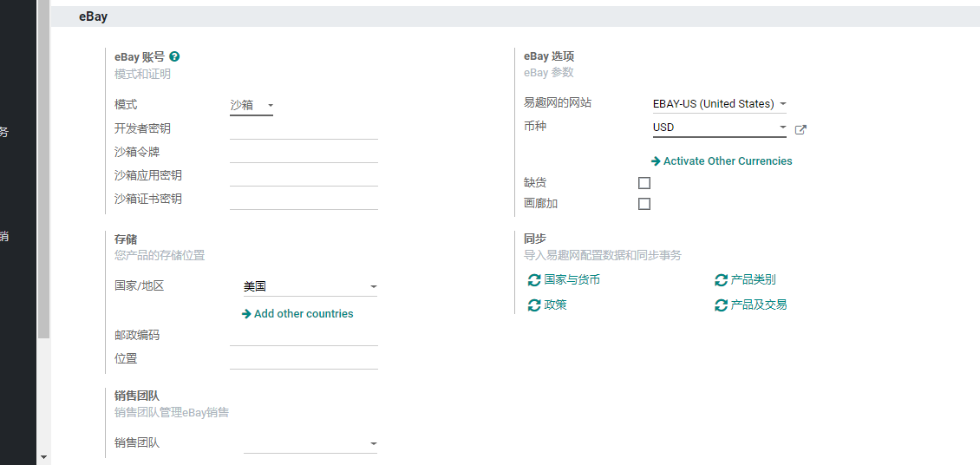Click the eBay 参数 subtitle text
Image resolution: width=980 pixels, height=465 pixels.
549,73
